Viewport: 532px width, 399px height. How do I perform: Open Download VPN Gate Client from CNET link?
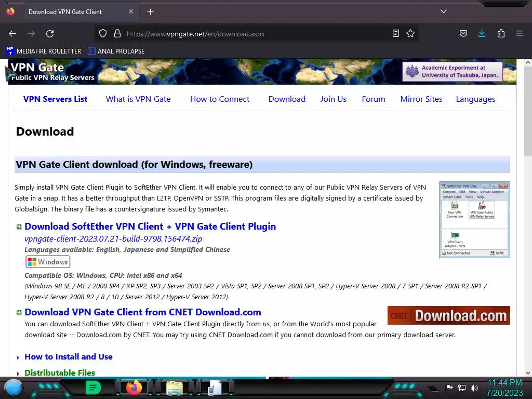143,312
